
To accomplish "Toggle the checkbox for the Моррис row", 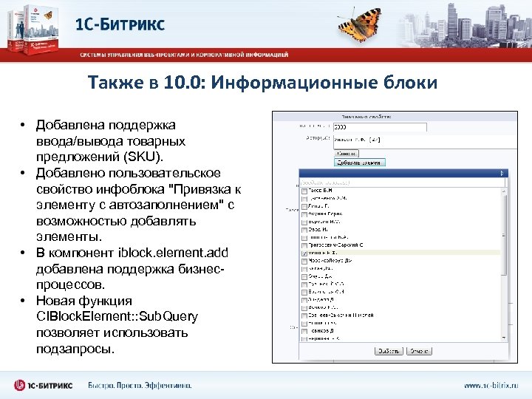I will (304, 261).
